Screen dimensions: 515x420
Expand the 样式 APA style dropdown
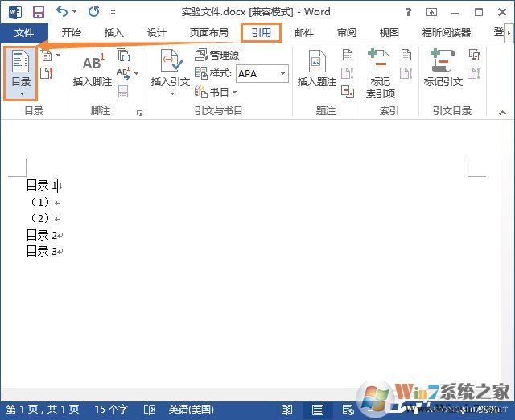[x=283, y=73]
